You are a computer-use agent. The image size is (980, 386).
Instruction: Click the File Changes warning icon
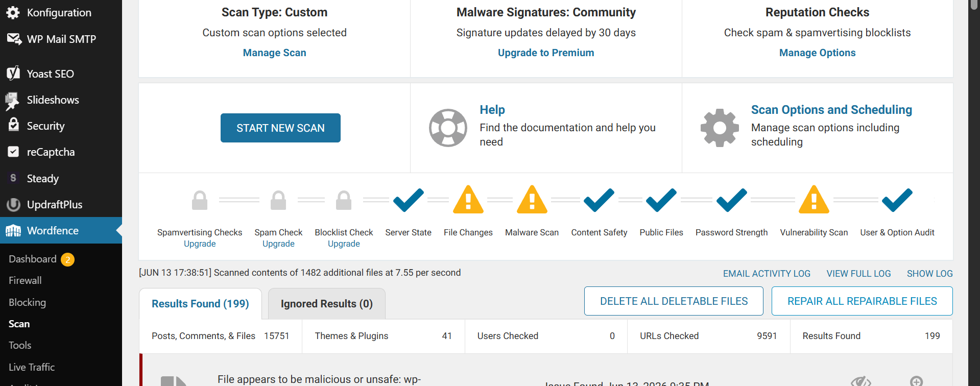(x=468, y=200)
